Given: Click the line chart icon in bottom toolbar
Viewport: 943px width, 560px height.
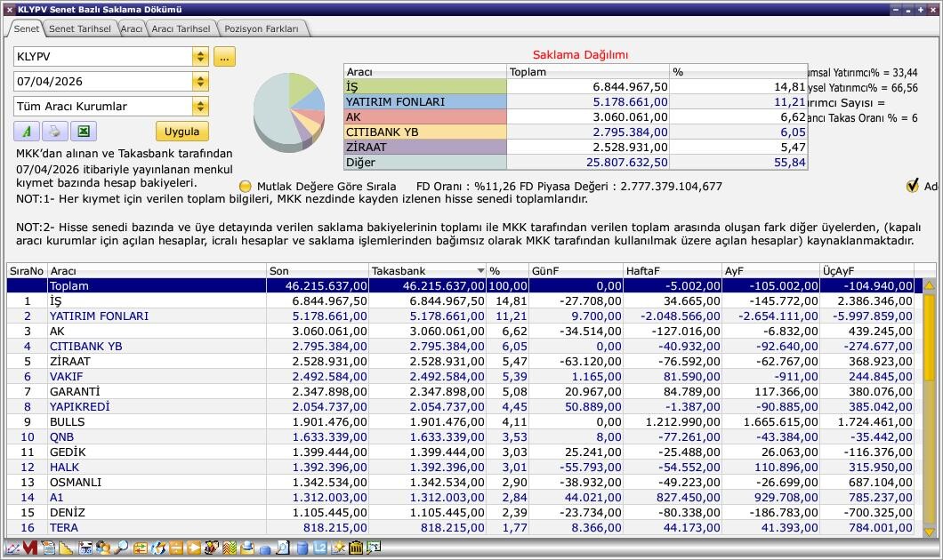Looking at the screenshot, I should point(12,548).
